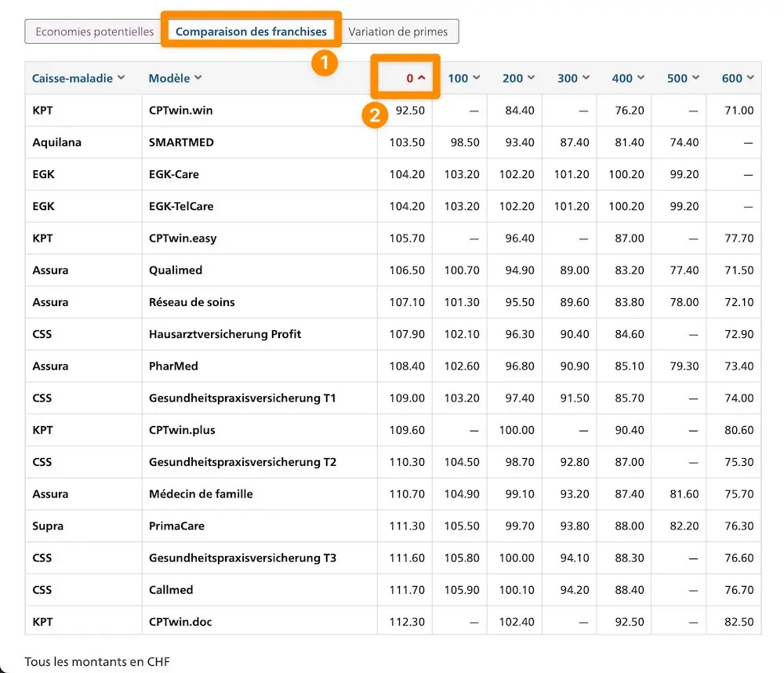Select the Médecin de famille model
Image resolution: width=784 pixels, height=673 pixels.
coord(201,494)
